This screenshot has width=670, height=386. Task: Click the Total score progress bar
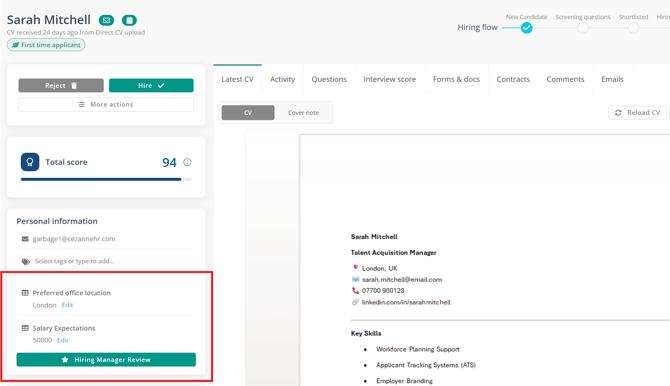(x=106, y=180)
